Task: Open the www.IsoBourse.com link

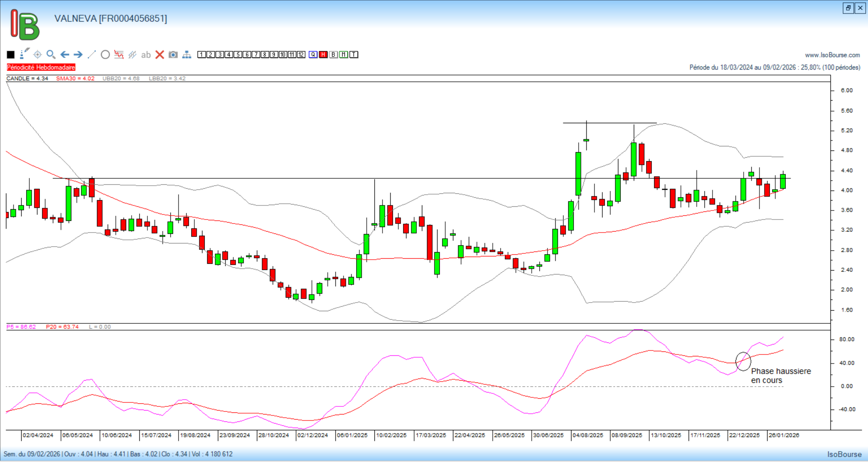Action: click(x=832, y=55)
